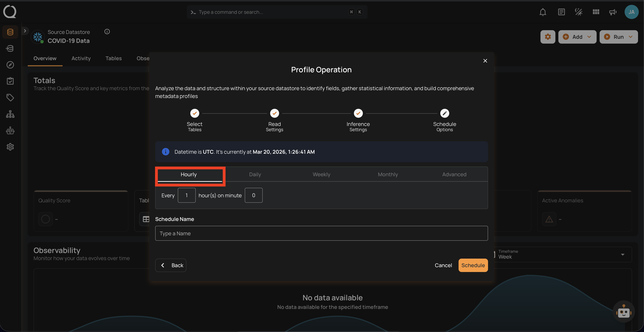
Task: Select the Advanced schedule tab
Action: tap(454, 174)
